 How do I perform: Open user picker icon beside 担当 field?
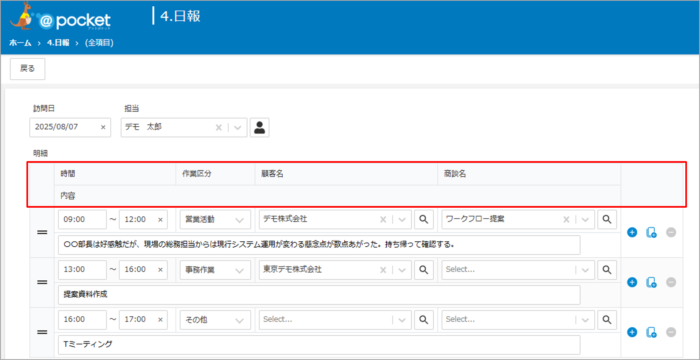pos(259,127)
